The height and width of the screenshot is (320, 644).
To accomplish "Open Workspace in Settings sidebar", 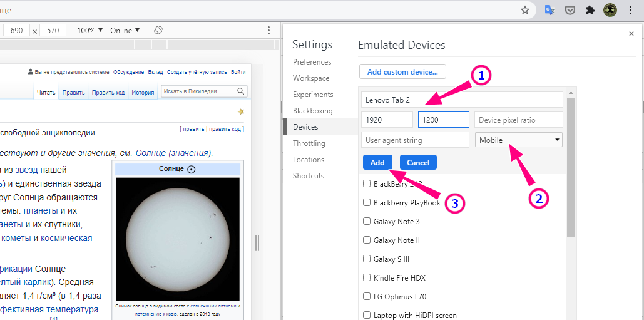I will coord(311,78).
